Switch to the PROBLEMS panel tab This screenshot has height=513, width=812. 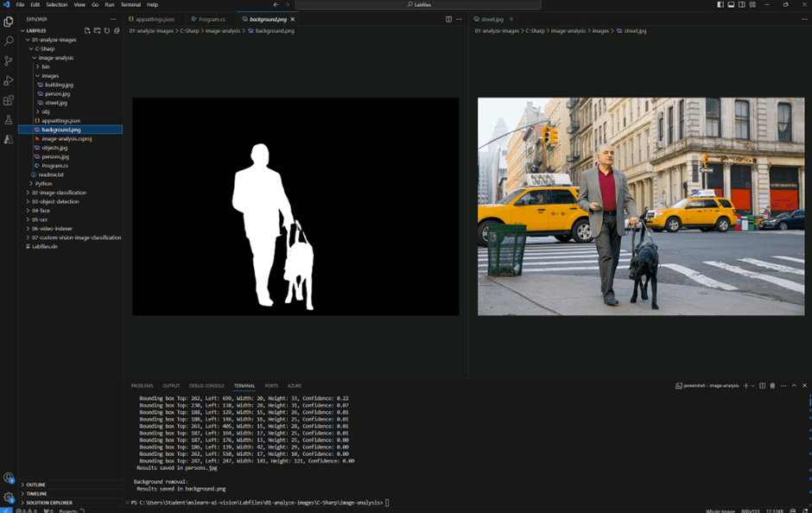coord(142,385)
